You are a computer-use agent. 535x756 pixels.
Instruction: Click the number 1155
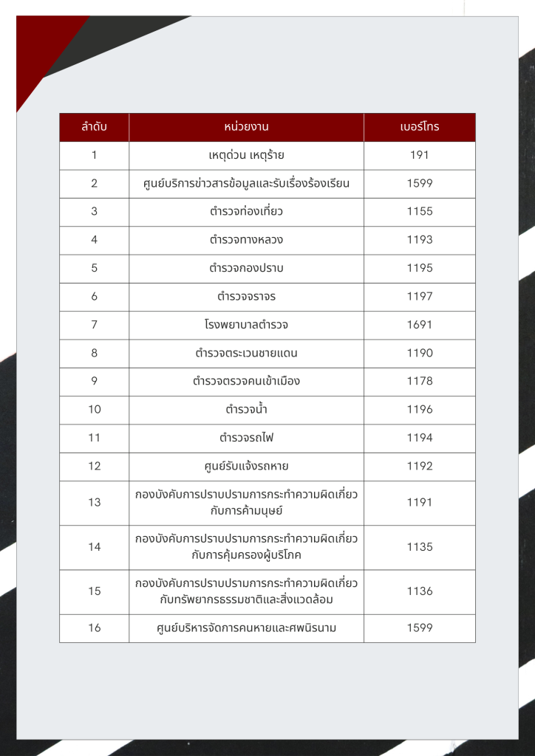click(x=419, y=212)
